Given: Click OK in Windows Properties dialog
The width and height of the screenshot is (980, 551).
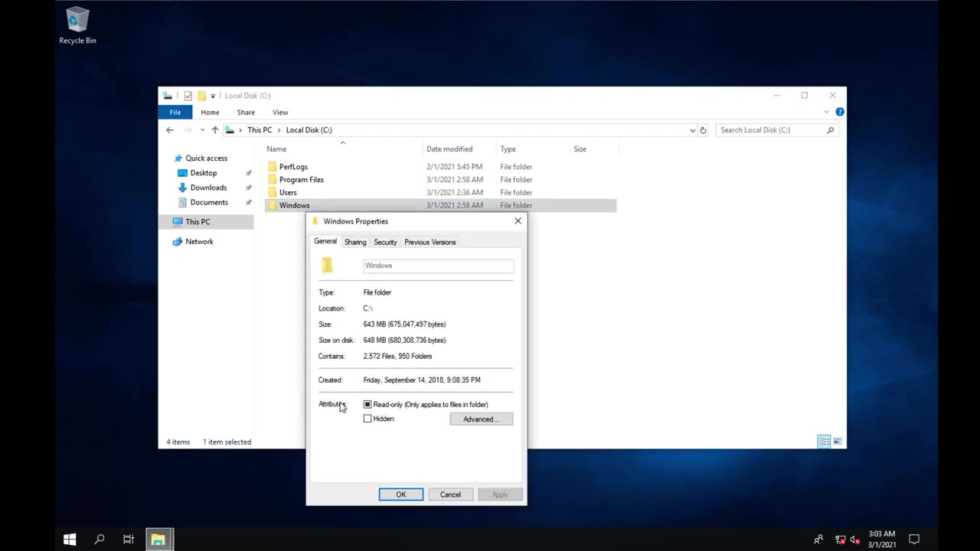Looking at the screenshot, I should (401, 494).
